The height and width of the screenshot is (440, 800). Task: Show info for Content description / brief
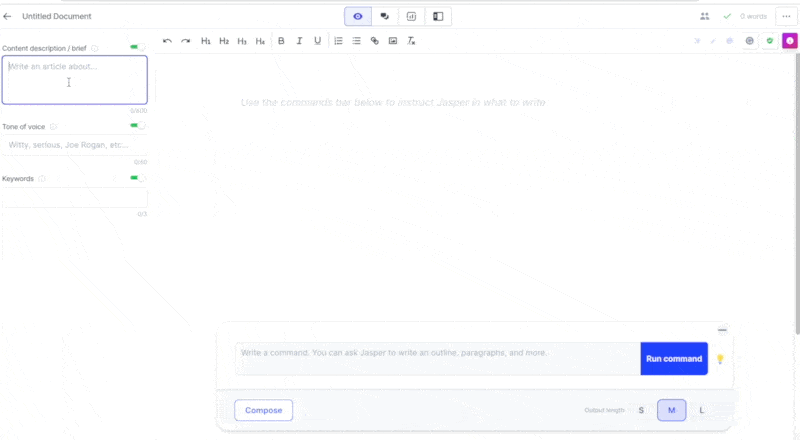point(94,48)
